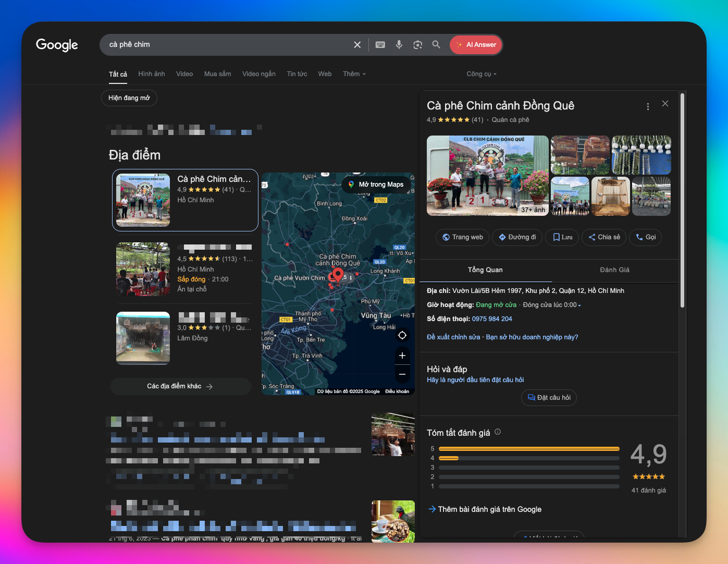Click the Các địa điểm khác button
This screenshot has width=728, height=564.
[180, 386]
